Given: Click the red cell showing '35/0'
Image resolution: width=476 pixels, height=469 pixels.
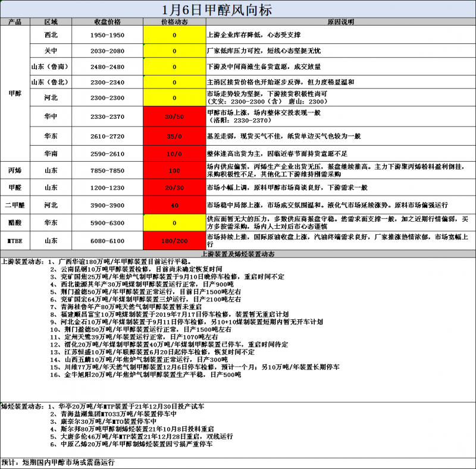Looking at the screenshot, I should [x=174, y=136].
